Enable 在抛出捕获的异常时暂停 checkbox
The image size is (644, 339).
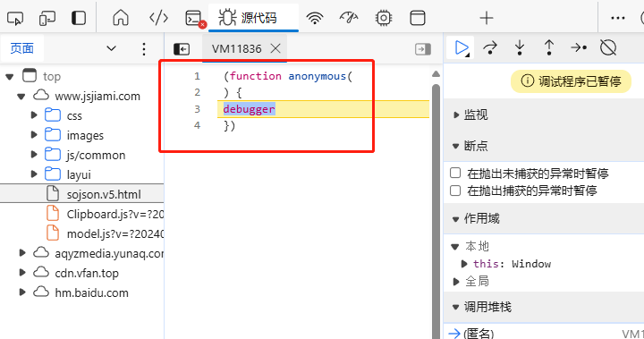455,191
